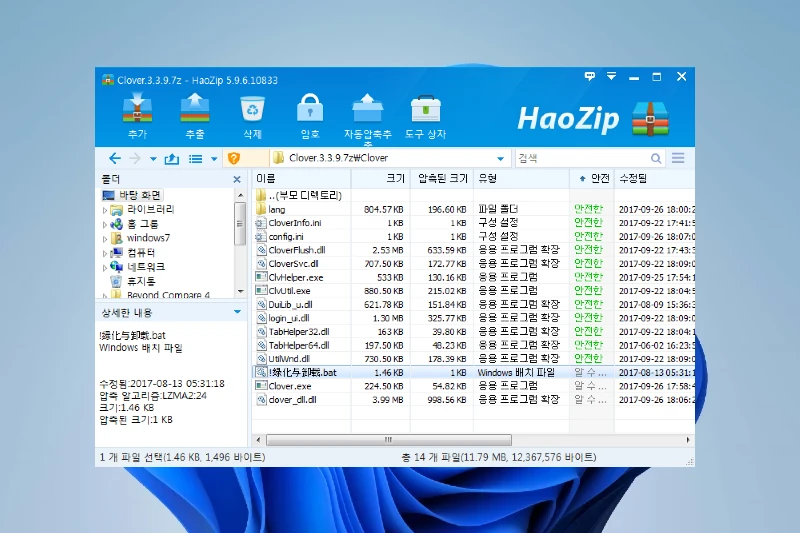Select the parent directory row
Viewport: 800px width, 533px height.
(473, 195)
